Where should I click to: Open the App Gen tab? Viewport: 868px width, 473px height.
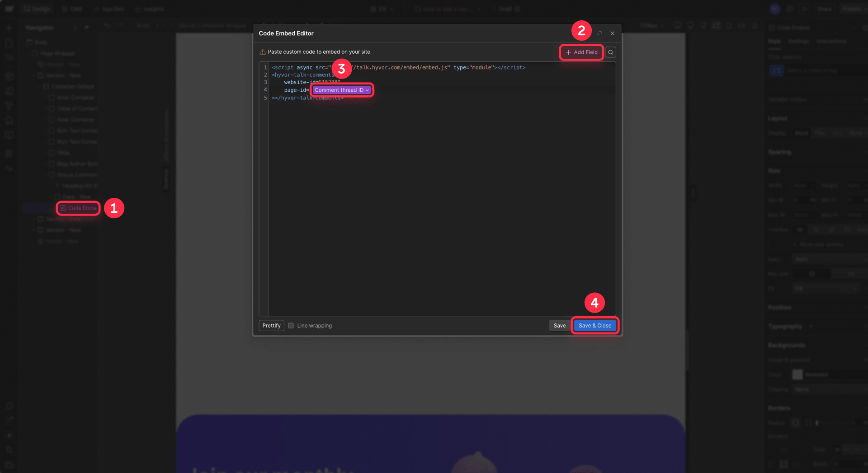108,9
